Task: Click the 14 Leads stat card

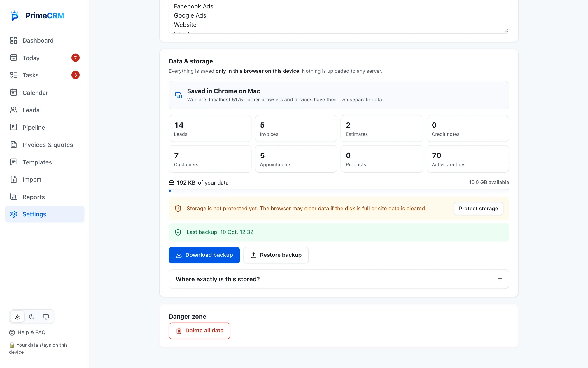Action: [210, 129]
